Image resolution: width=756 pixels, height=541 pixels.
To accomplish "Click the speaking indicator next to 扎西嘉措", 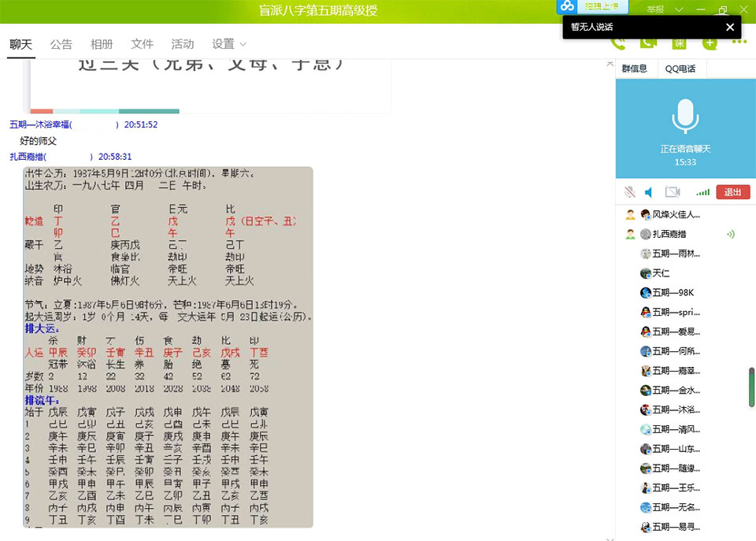I will (731, 235).
